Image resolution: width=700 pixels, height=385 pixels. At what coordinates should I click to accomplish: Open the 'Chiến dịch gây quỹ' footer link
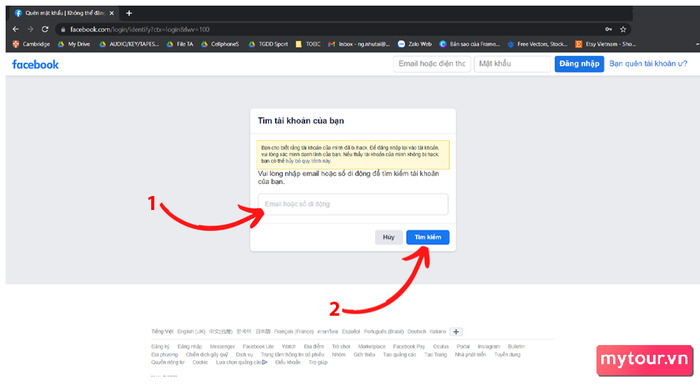(x=207, y=355)
